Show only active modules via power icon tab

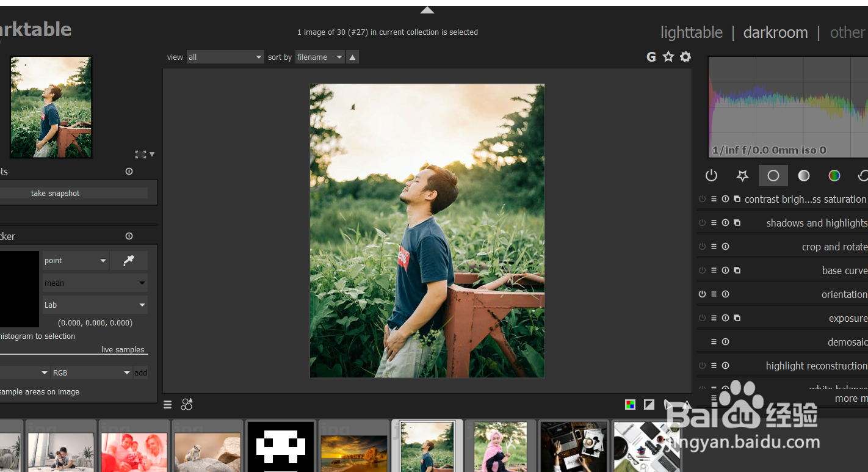pyautogui.click(x=711, y=176)
